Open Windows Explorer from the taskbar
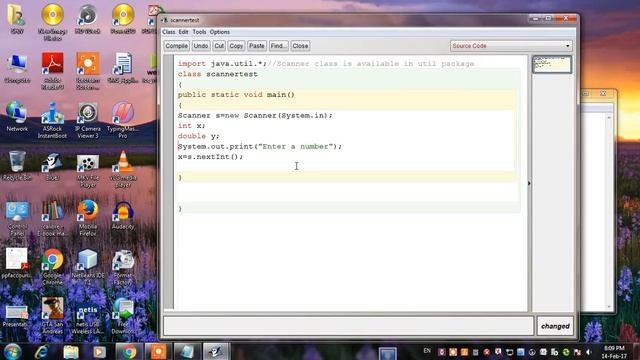640x360 pixels. click(71, 351)
